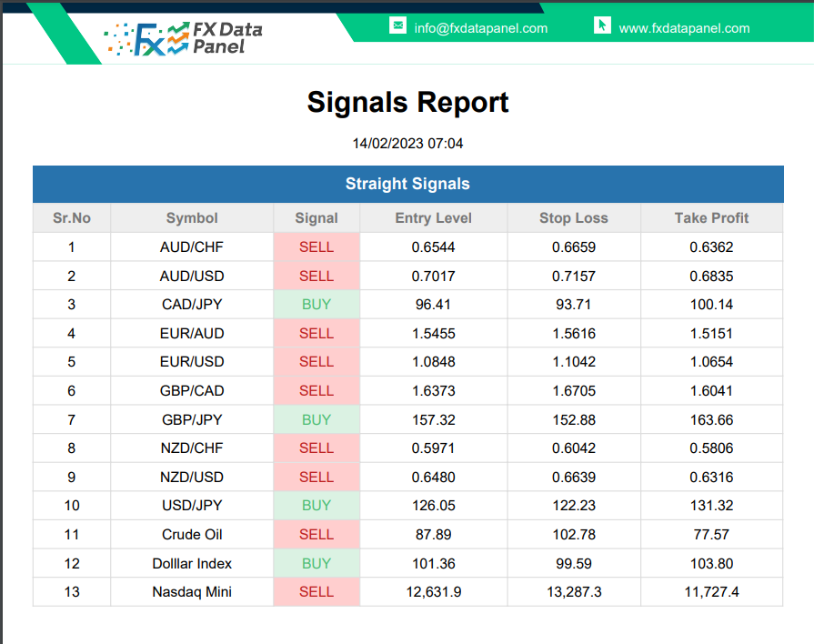Screen dimensions: 814x644
Task: Click the AUD/USD stop loss 0.7157
Action: click(574, 276)
